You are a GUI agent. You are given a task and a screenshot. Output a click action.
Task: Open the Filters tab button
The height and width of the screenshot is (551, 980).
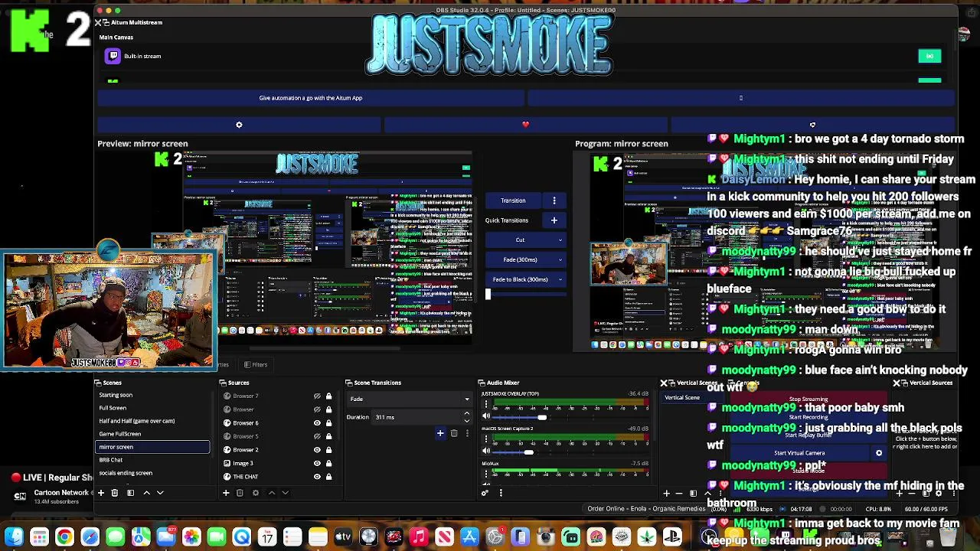(255, 365)
